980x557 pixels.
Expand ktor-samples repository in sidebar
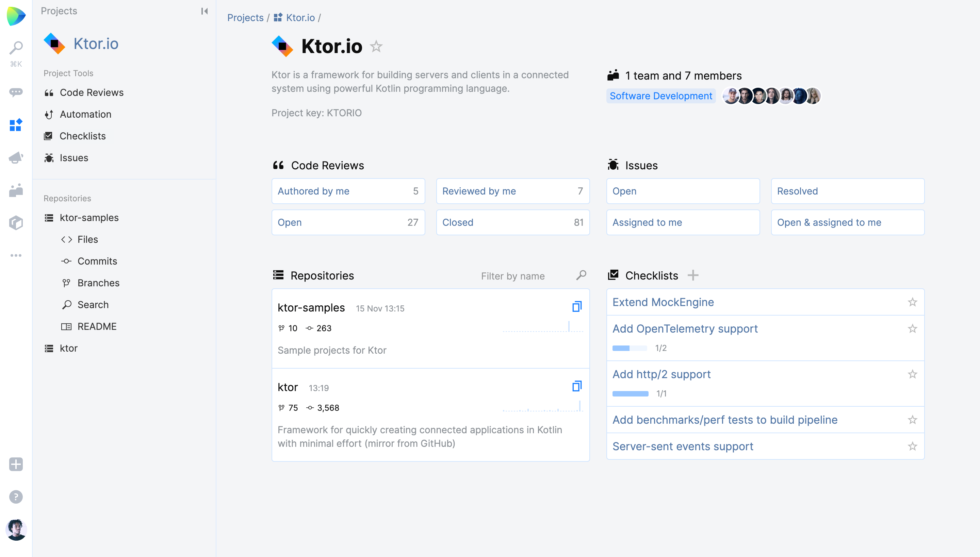89,217
